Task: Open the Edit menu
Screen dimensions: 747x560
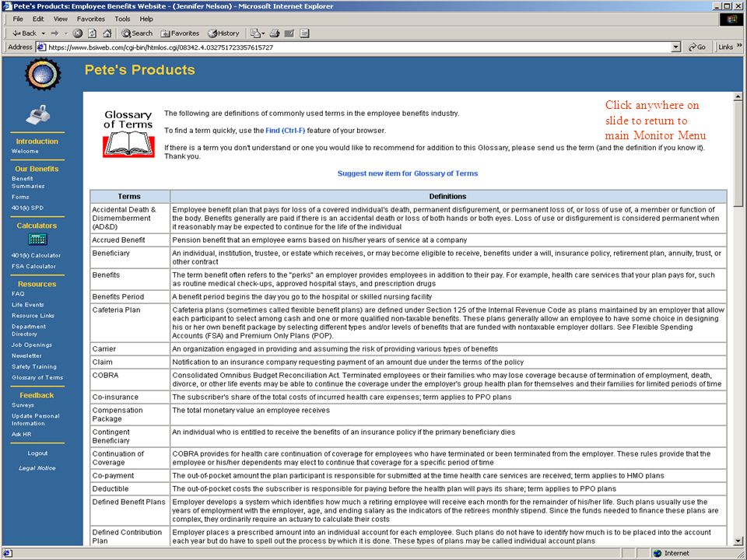Action: (x=38, y=19)
